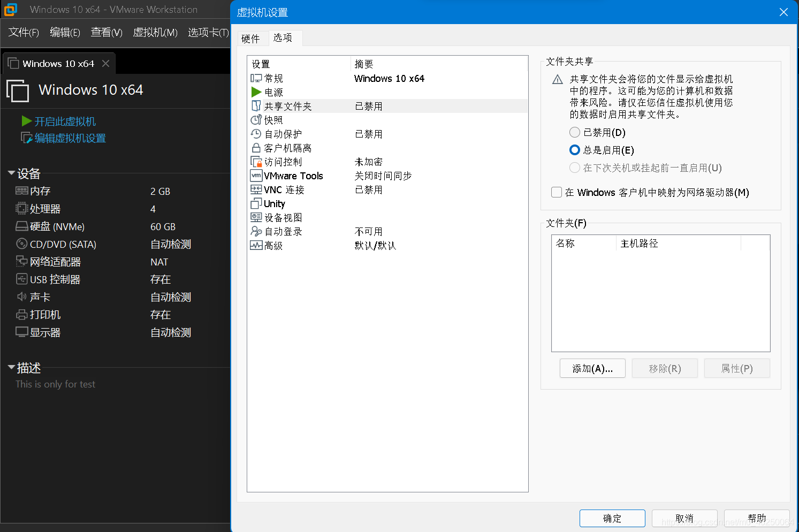
Task: Click the 网络适配器 network icon
Action: click(21, 261)
